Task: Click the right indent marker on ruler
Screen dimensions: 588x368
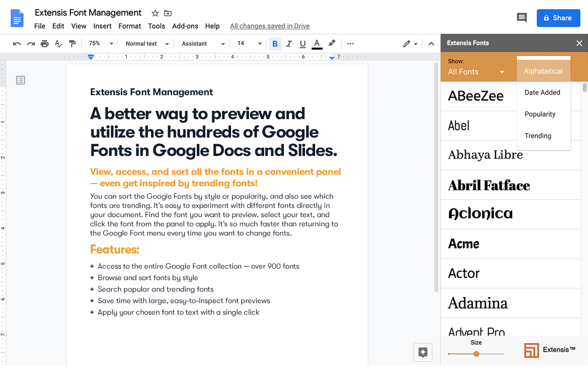Action: 332,57
